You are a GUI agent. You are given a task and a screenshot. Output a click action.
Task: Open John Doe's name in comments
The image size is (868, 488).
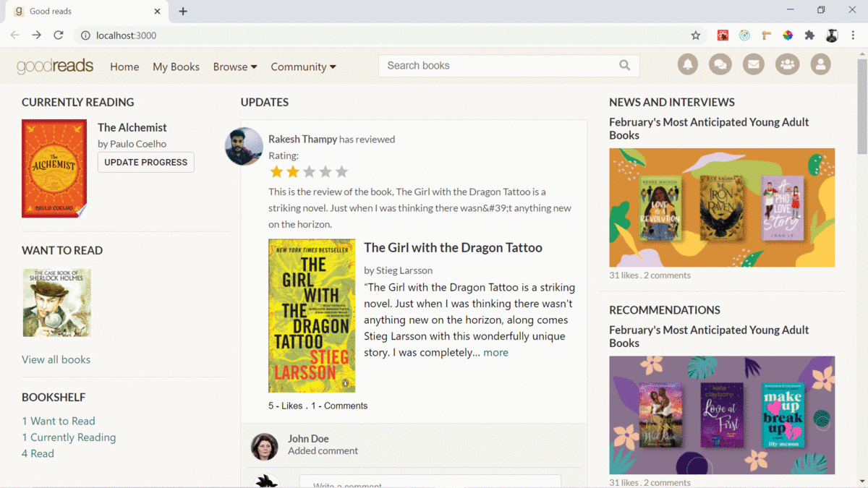[308, 438]
